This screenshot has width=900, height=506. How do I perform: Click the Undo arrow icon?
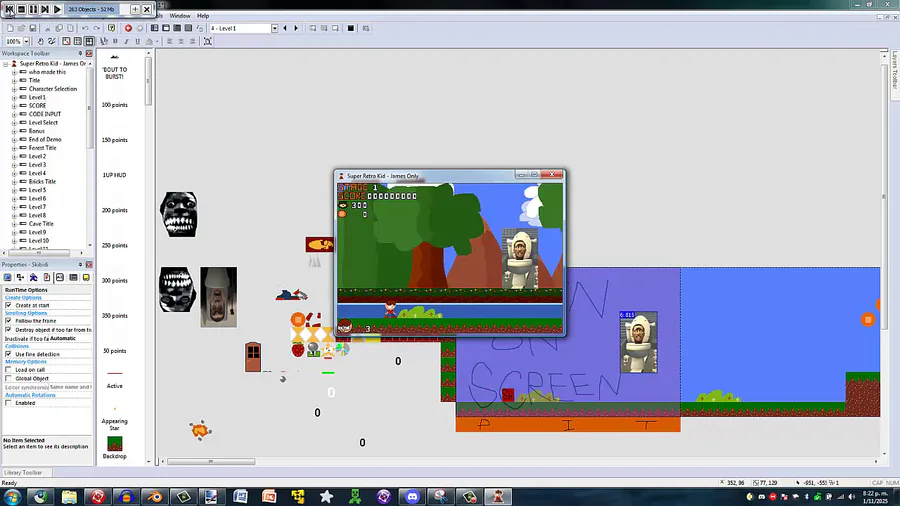[x=85, y=28]
